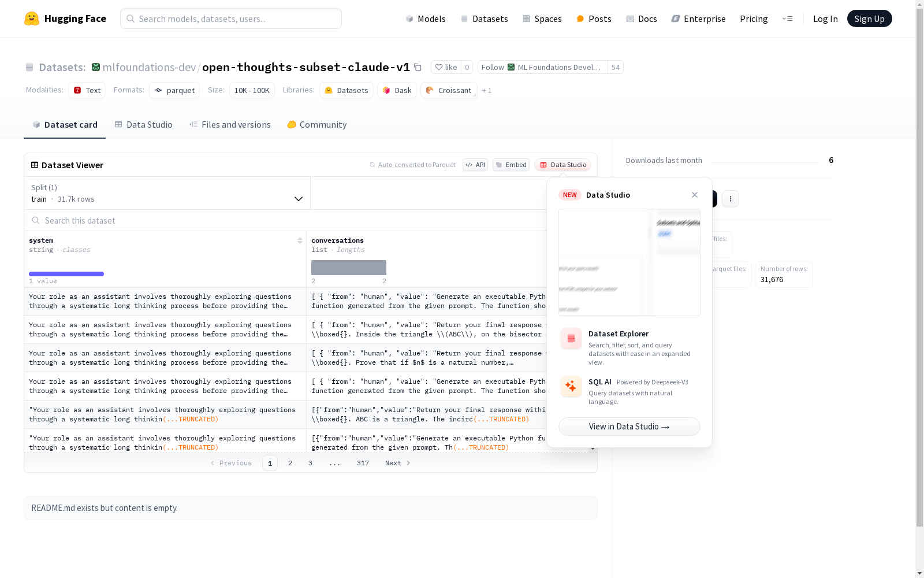Open the navigation overflow menu icon

tap(787, 18)
